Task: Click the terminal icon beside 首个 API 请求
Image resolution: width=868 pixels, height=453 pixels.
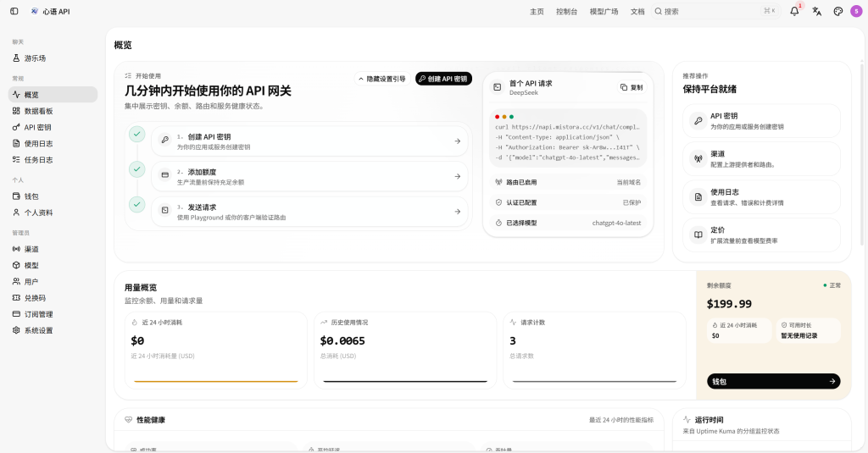Action: pos(497,87)
